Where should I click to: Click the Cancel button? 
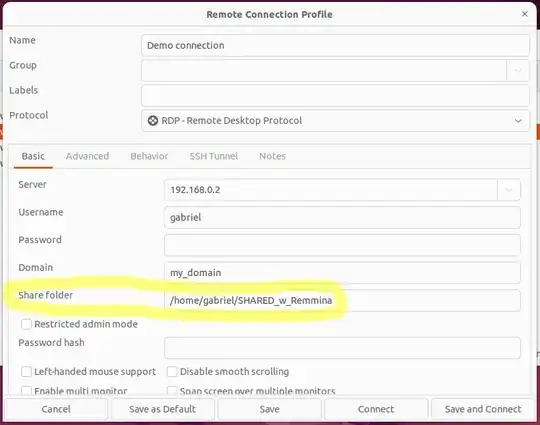pyautogui.click(x=56, y=409)
